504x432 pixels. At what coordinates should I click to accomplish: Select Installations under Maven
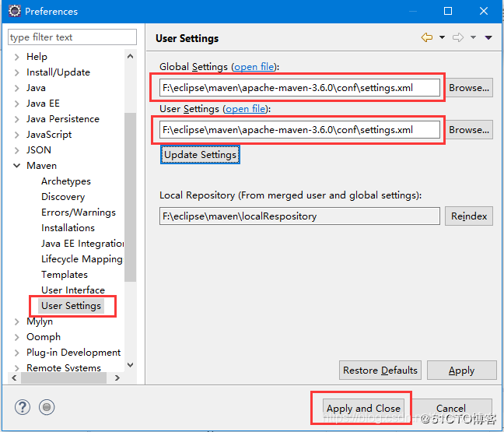68,228
